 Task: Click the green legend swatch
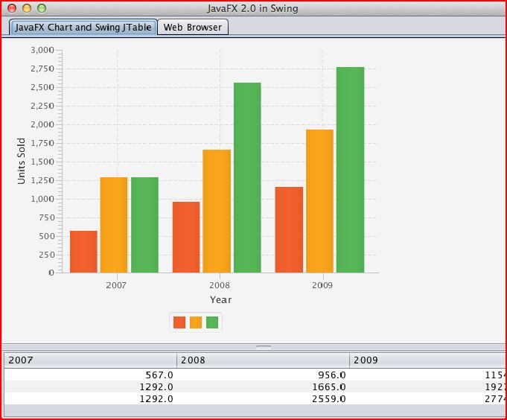212,322
